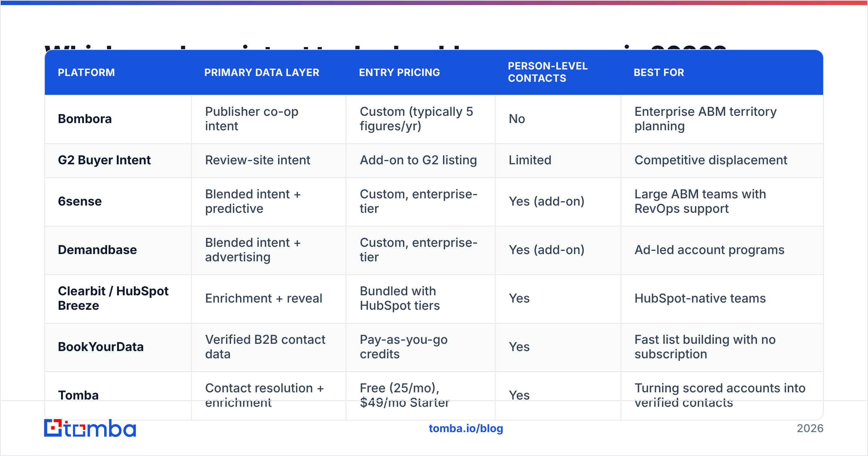Click the Enrichment + reveal cell
The image size is (868, 456).
269,299
